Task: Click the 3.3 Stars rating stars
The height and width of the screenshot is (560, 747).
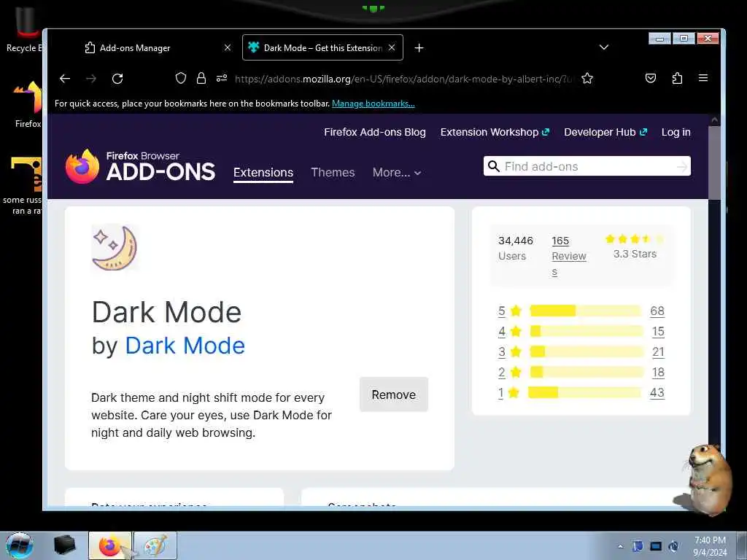Action: coord(635,239)
